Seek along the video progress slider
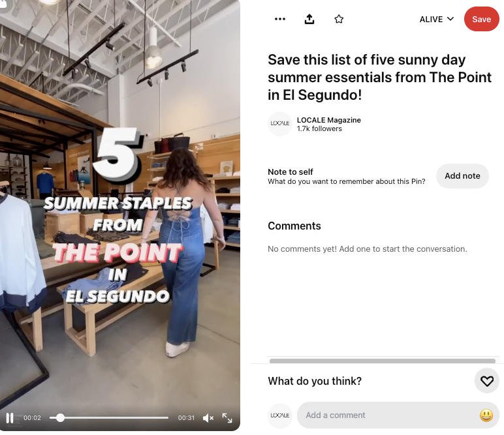Screen dimensions: 504x435 pyautogui.click(x=109, y=417)
